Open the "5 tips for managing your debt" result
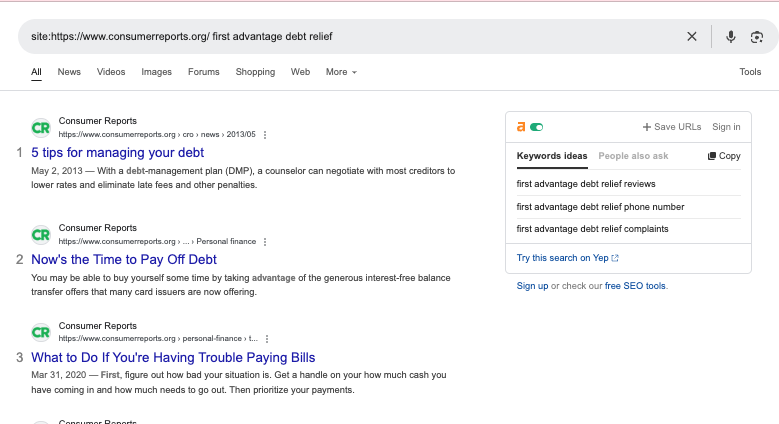Viewport: 779px width, 424px height. click(x=118, y=153)
